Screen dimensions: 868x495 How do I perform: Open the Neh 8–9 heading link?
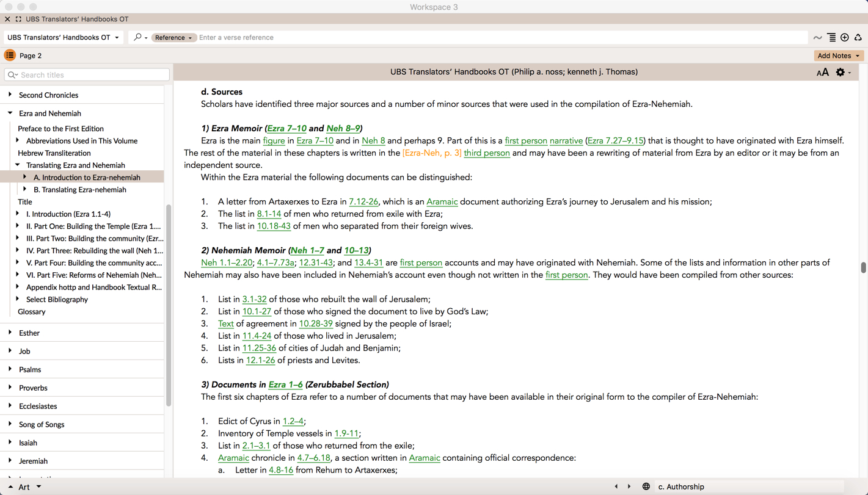click(343, 128)
